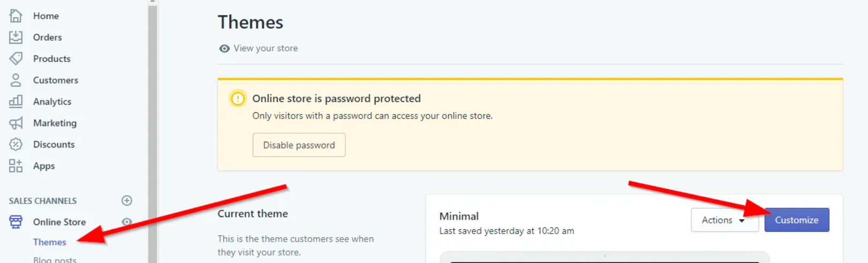Open the Blog posts submenu item
The width and height of the screenshot is (868, 263).
tap(55, 260)
